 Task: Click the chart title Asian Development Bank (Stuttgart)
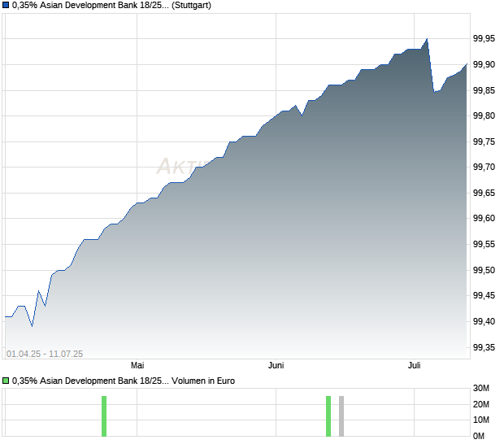(x=111, y=5)
